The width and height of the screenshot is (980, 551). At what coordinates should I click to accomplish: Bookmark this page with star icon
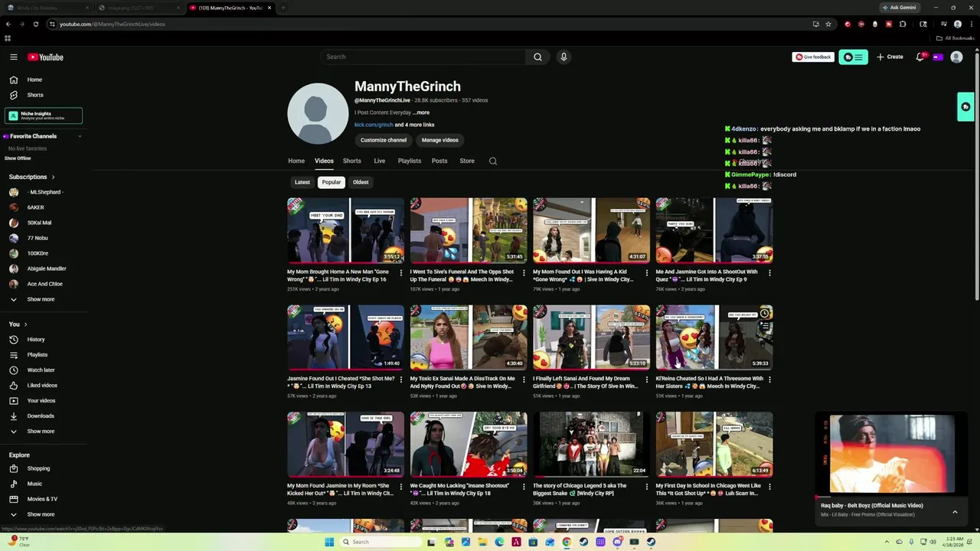828,24
